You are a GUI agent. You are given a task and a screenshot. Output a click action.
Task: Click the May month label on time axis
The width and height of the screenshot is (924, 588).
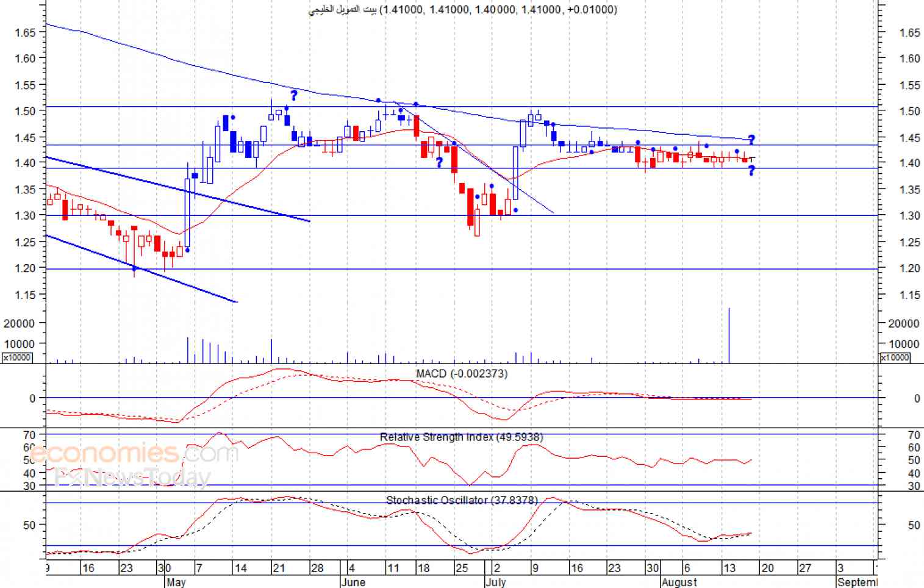(x=176, y=582)
